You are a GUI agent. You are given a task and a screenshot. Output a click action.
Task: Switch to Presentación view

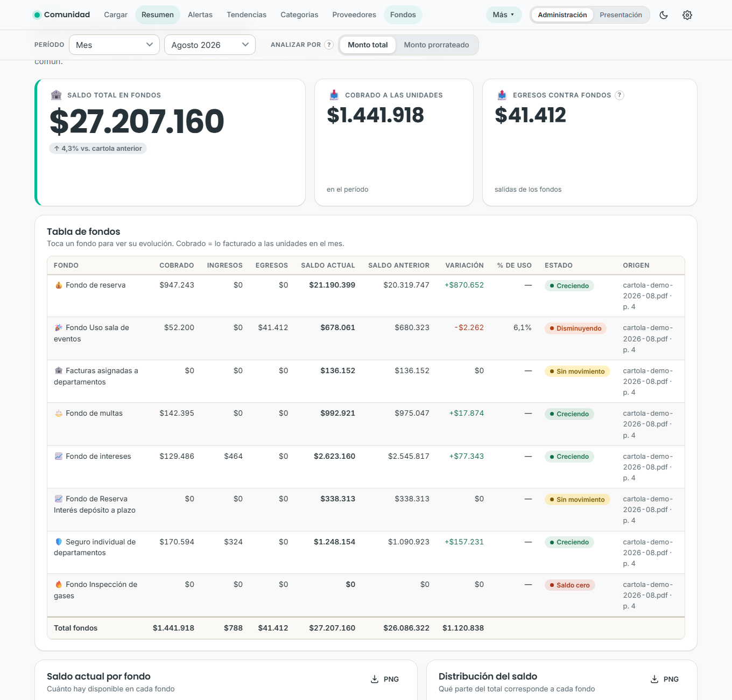(x=621, y=15)
